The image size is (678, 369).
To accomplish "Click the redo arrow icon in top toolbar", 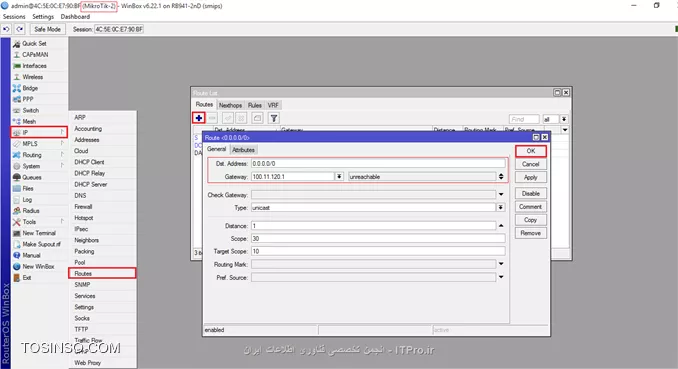I will pos(19,29).
